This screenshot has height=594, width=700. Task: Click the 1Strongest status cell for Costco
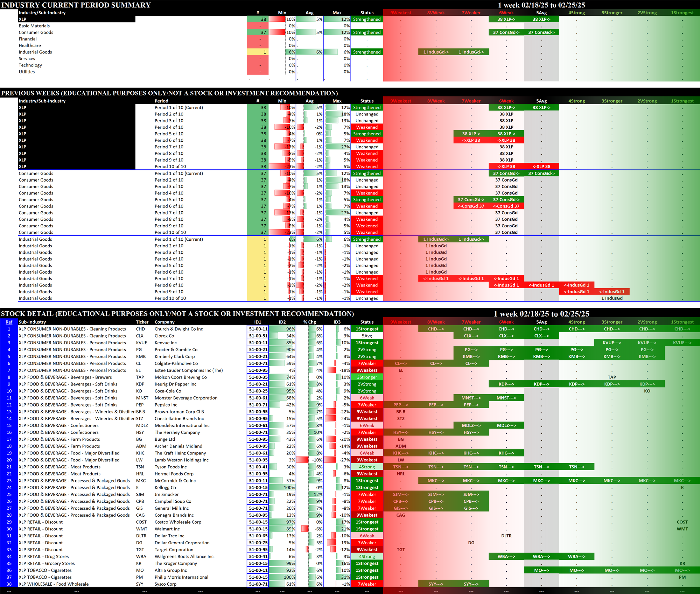(x=367, y=522)
